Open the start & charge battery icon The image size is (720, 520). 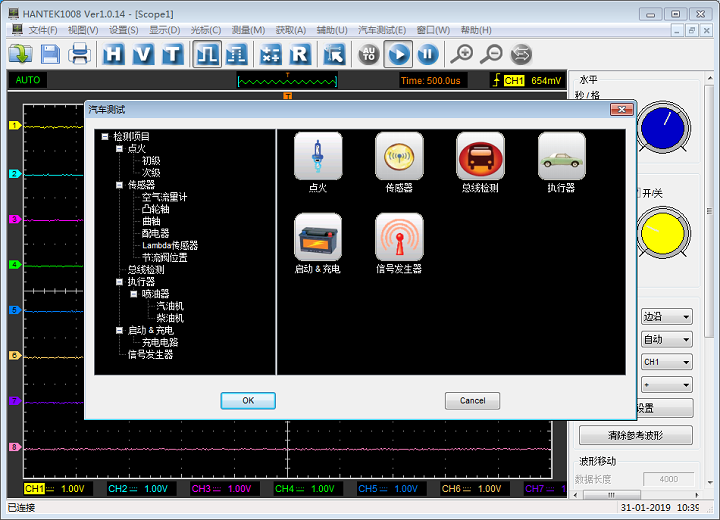(x=318, y=237)
